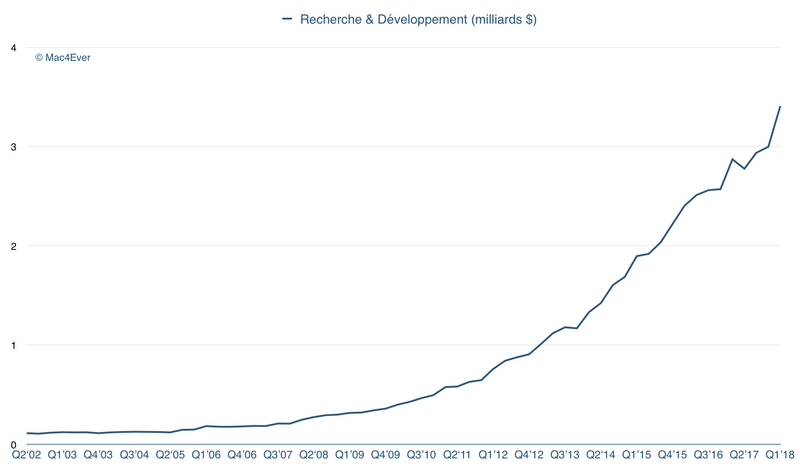Select the Q3'10 x-axis label
The width and height of the screenshot is (800, 467).
tap(421, 455)
